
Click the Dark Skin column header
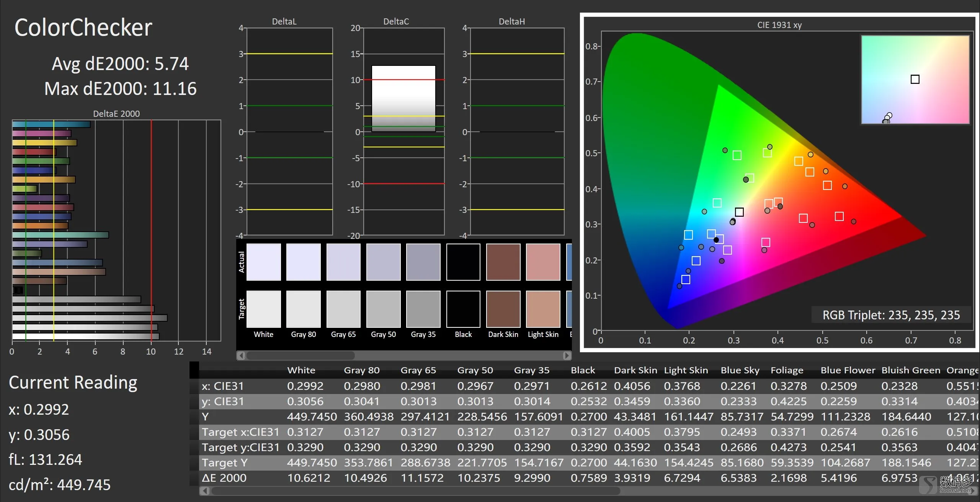pos(635,370)
